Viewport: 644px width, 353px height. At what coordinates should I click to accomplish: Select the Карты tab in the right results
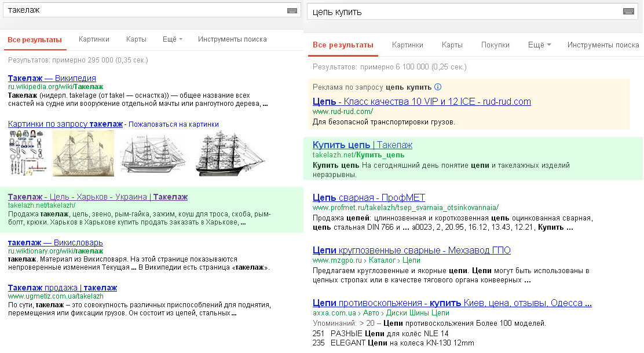452,45
